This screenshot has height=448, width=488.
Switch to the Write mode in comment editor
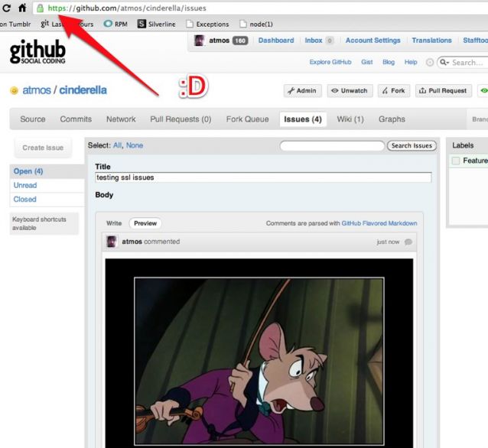coord(114,223)
